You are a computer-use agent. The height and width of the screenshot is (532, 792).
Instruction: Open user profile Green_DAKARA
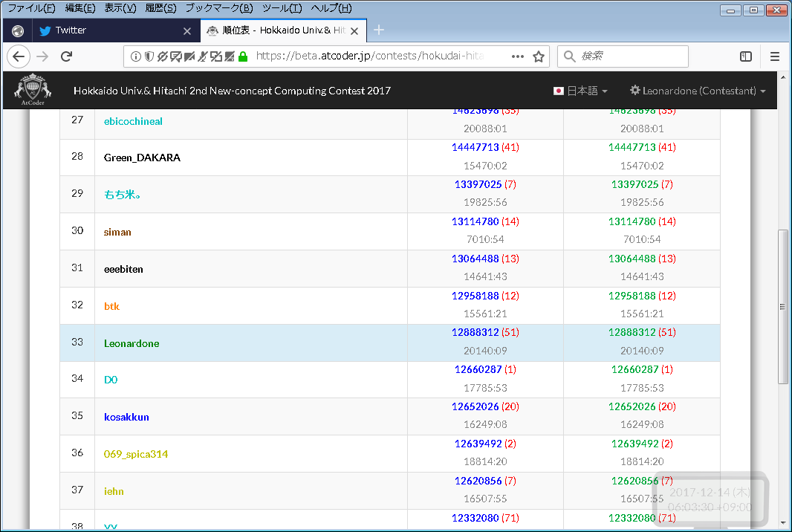142,158
